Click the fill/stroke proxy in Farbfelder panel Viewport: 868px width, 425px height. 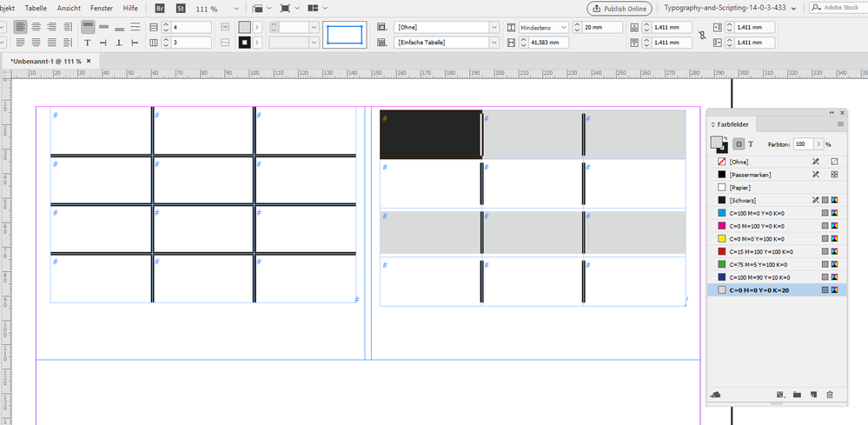tap(719, 144)
